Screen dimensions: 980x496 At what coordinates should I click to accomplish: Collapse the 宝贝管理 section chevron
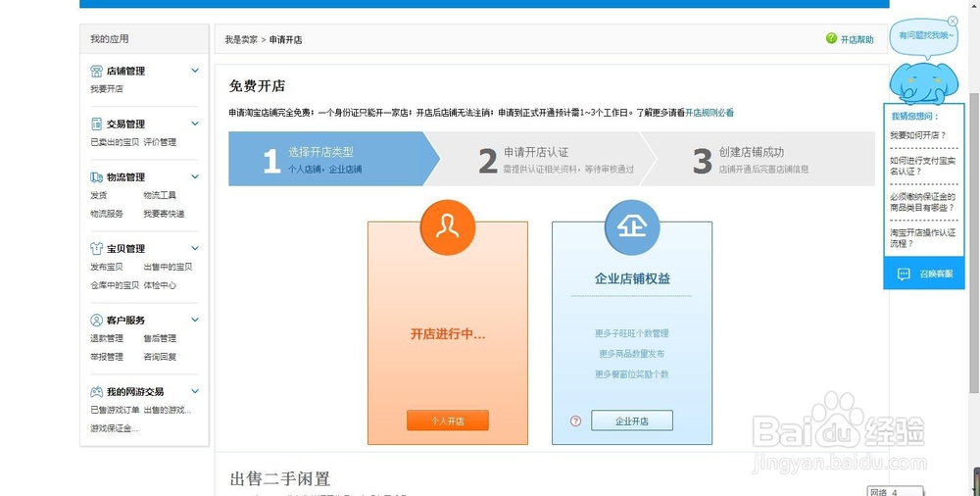[x=195, y=248]
